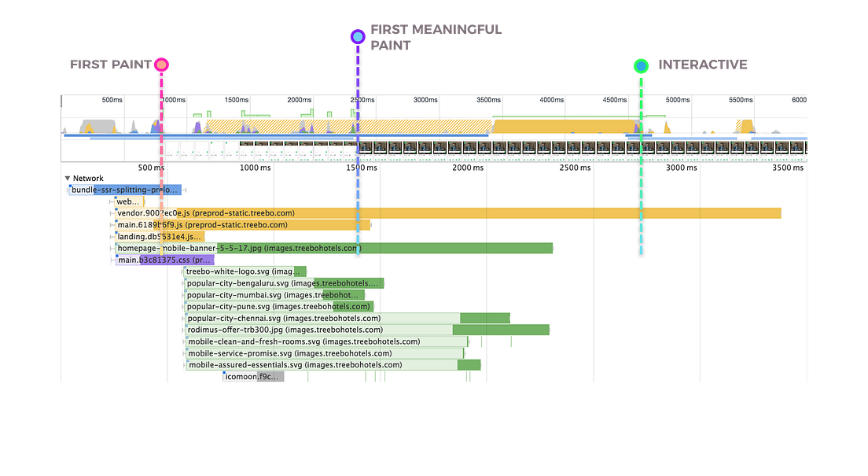Image resolution: width=868 pixels, height=476 pixels.
Task: Select the popular-city-bengaluru.svg request
Action: [x=283, y=283]
